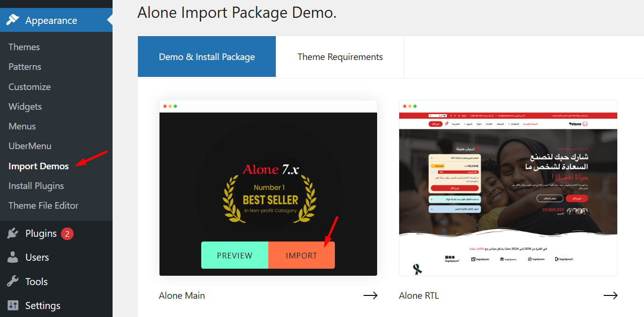Click the Plugins plug icon

13,234
